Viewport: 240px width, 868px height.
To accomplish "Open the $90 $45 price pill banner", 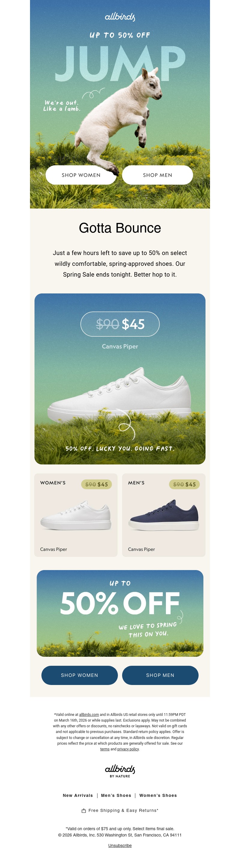I will [120, 324].
